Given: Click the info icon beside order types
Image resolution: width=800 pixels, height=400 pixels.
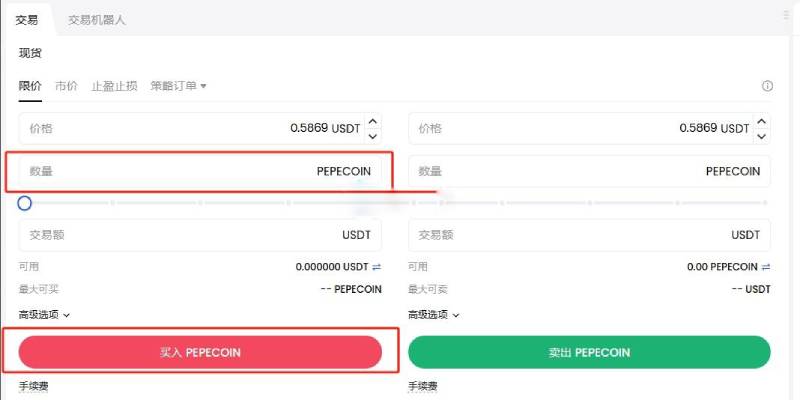Looking at the screenshot, I should click(x=768, y=86).
